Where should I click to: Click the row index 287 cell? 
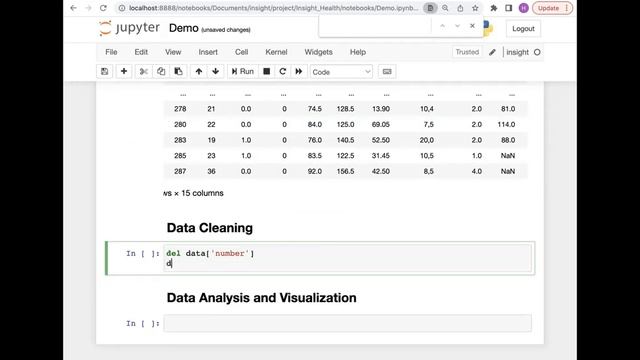click(180, 171)
